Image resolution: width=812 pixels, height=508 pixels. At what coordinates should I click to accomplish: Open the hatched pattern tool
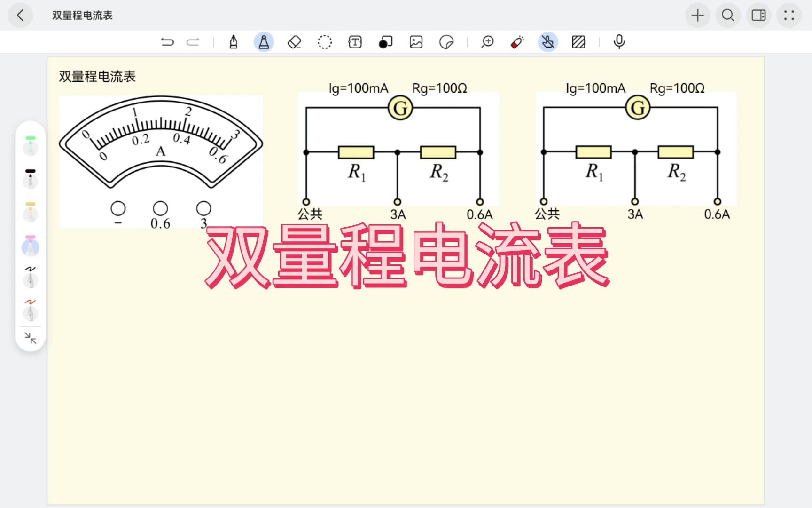578,42
